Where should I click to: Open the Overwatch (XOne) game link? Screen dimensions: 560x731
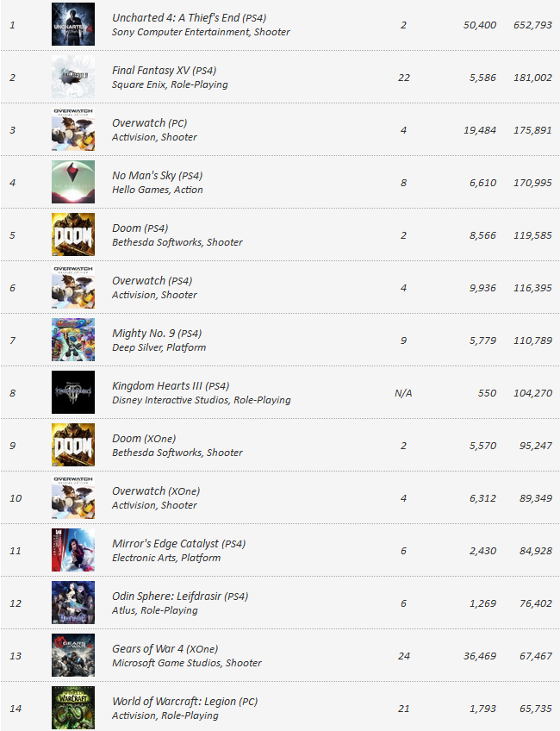coord(156,491)
